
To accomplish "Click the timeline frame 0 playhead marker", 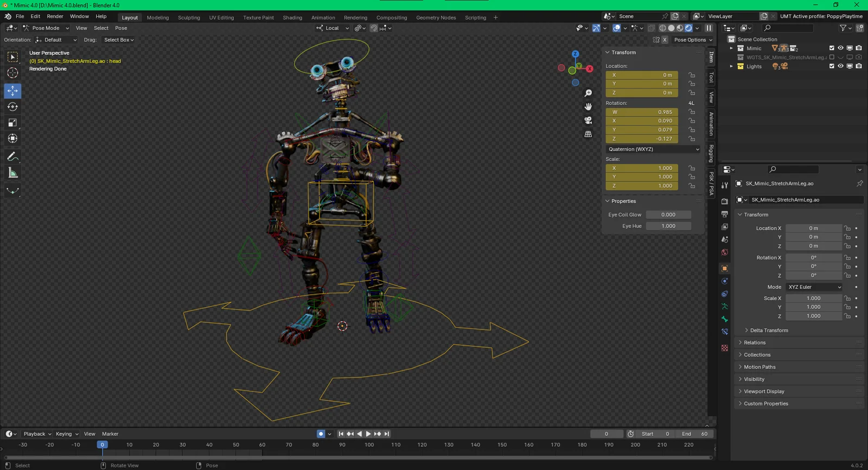I will tap(102, 444).
